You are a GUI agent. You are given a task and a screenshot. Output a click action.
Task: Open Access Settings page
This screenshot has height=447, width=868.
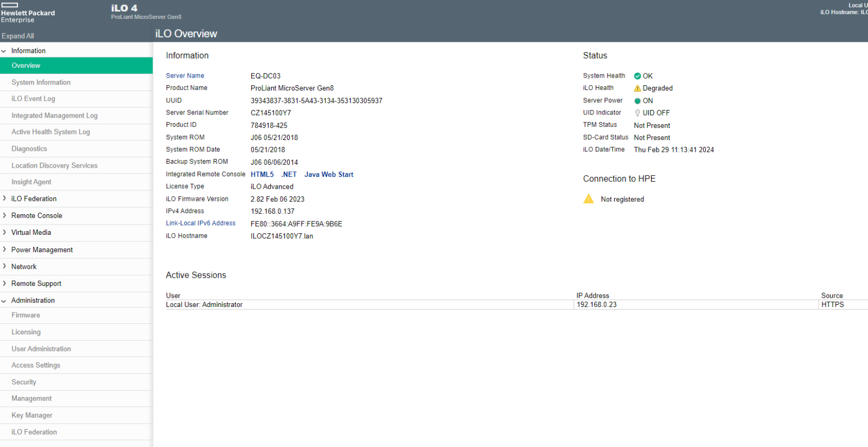(76, 365)
